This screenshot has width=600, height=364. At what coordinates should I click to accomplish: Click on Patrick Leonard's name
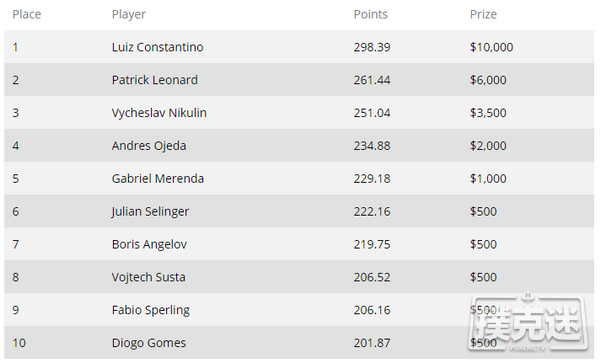tap(155, 80)
